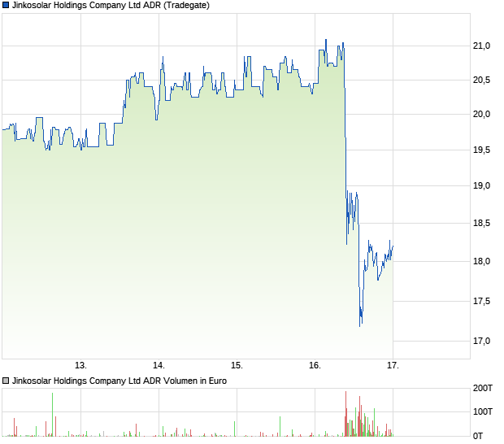
Task: Click the 19,5 price axis label
Action: point(481,150)
